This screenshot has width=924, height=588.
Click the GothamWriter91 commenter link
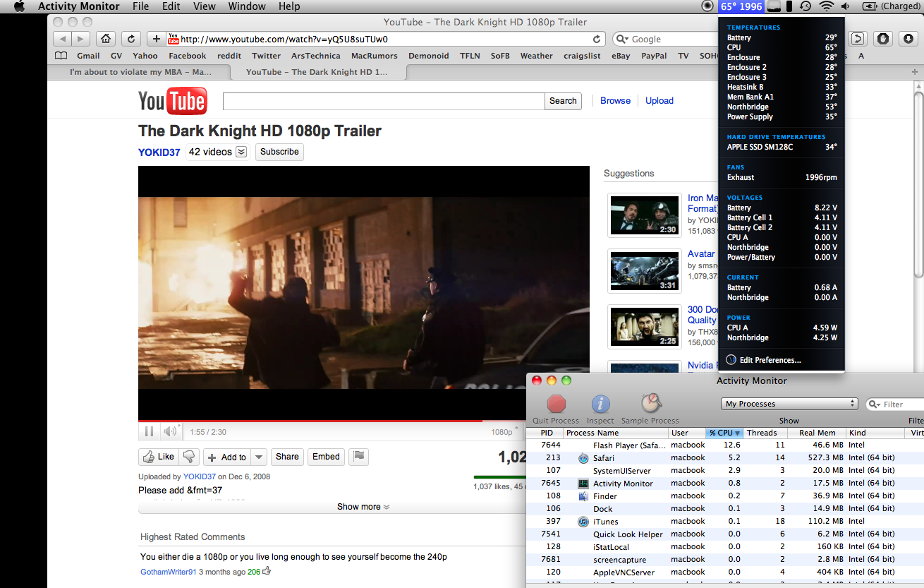click(169, 572)
